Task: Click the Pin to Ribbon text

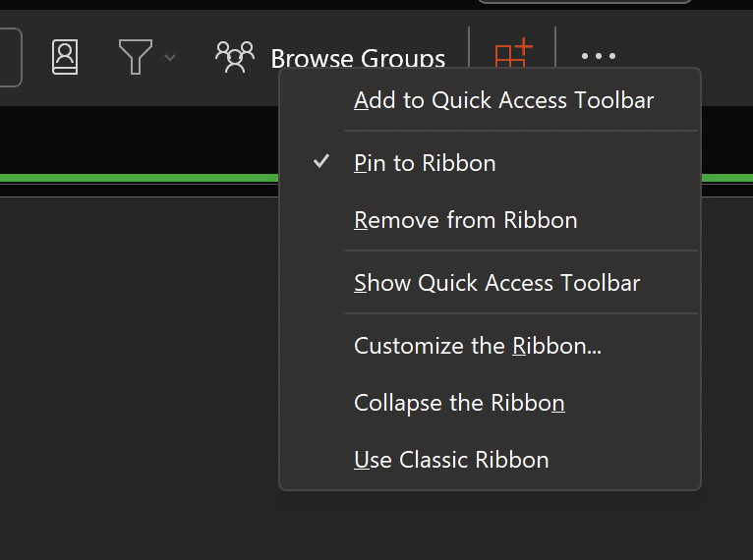Action: [x=425, y=163]
